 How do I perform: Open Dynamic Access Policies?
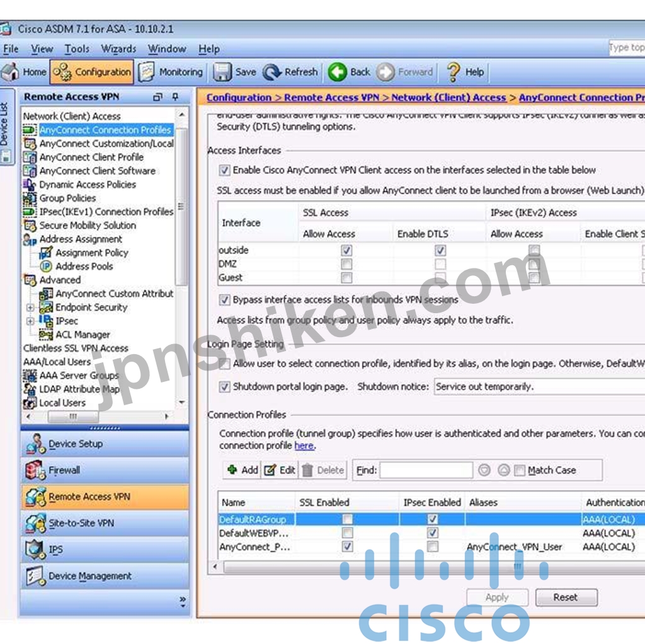[x=88, y=185]
